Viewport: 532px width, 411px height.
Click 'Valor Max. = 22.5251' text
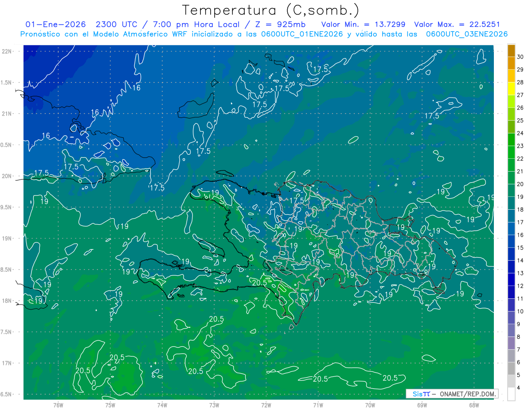tap(457, 24)
